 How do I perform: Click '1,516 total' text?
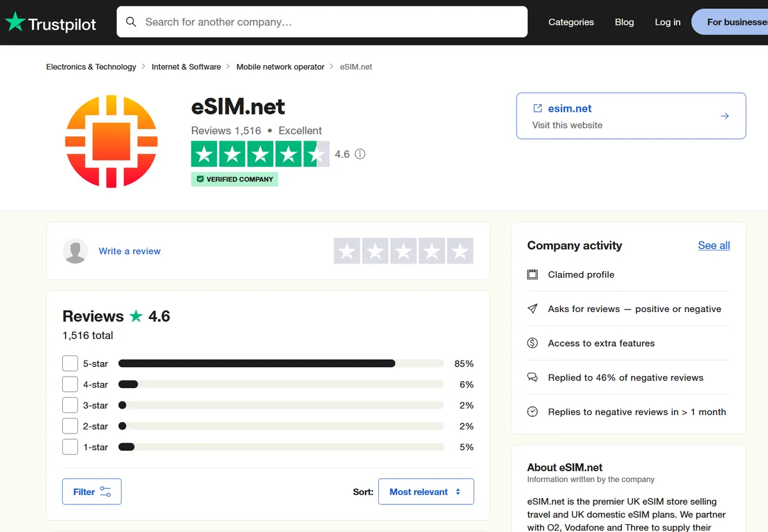tap(88, 335)
